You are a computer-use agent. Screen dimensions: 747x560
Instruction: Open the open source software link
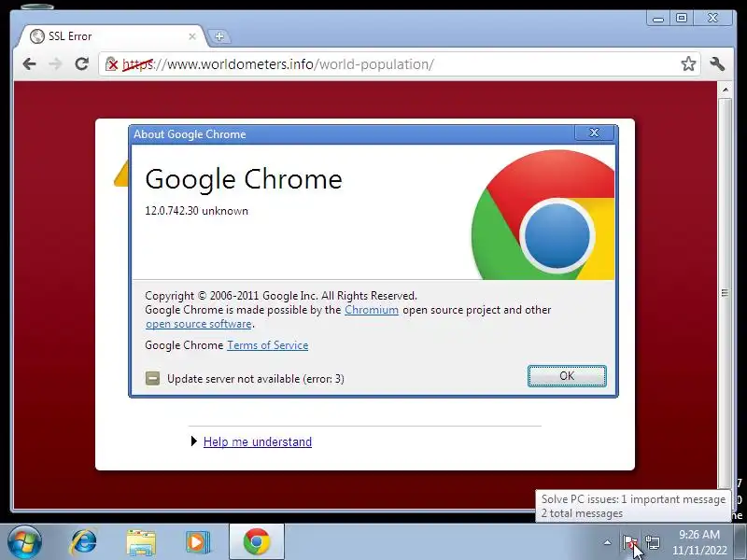click(x=199, y=324)
